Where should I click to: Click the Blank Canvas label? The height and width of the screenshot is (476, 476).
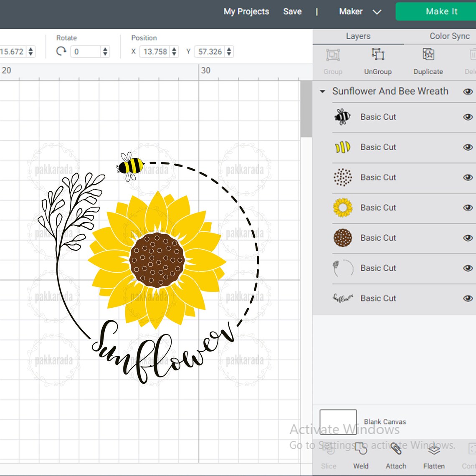(x=385, y=422)
